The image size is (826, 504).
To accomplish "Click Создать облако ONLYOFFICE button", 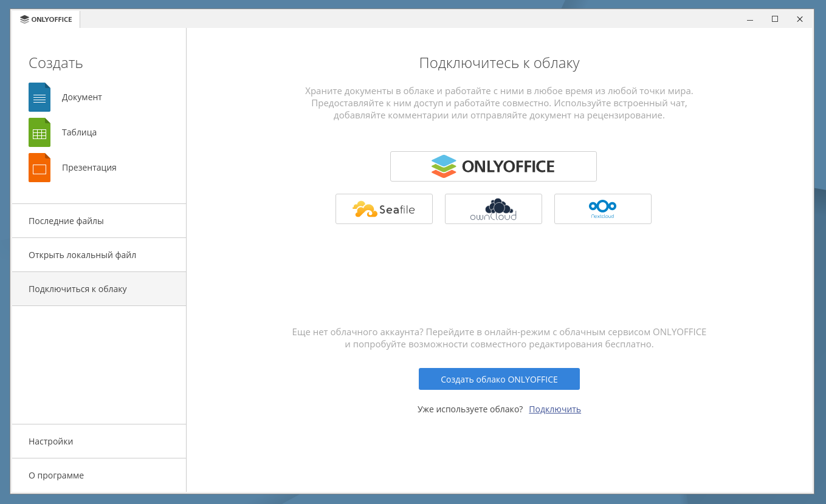I will (x=499, y=379).
